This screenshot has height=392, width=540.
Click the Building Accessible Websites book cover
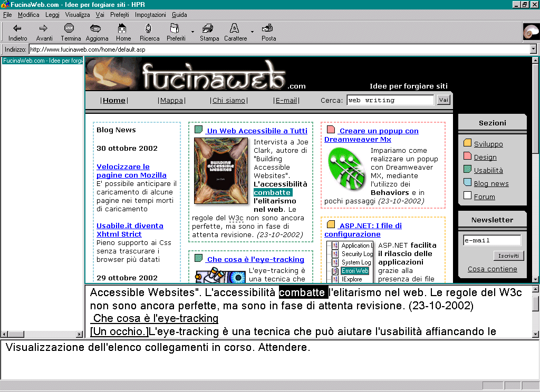click(x=220, y=170)
